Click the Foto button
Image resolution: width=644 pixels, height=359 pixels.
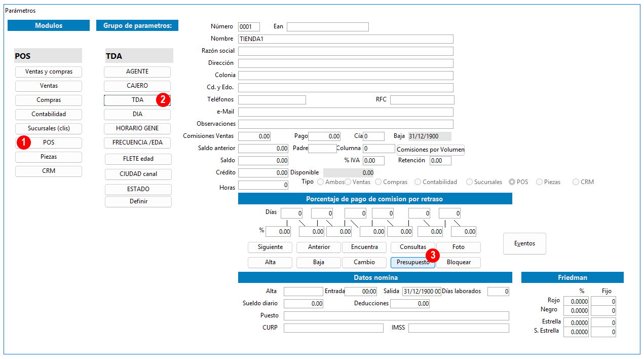pos(459,247)
